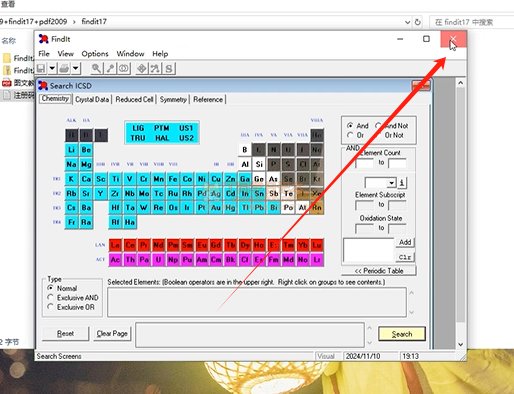Click the Element Count minimum input field
Viewport: 514px width, 394px height.
point(365,163)
